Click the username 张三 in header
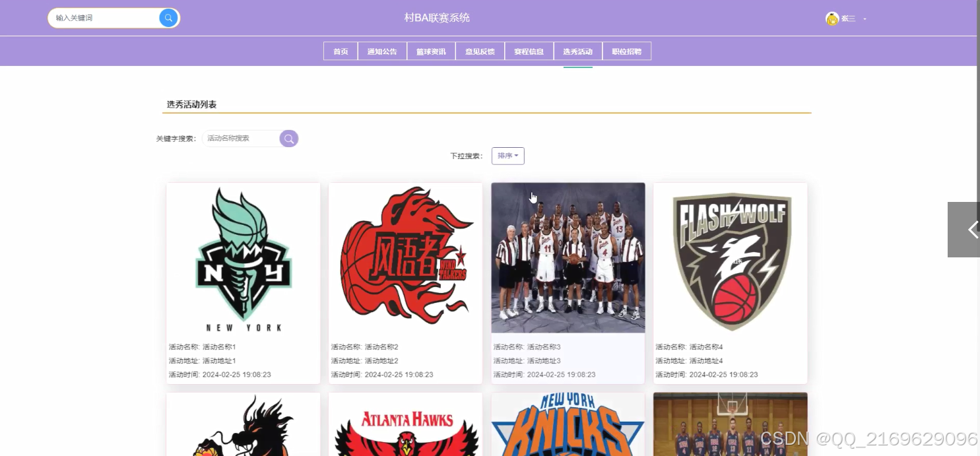 point(848,18)
